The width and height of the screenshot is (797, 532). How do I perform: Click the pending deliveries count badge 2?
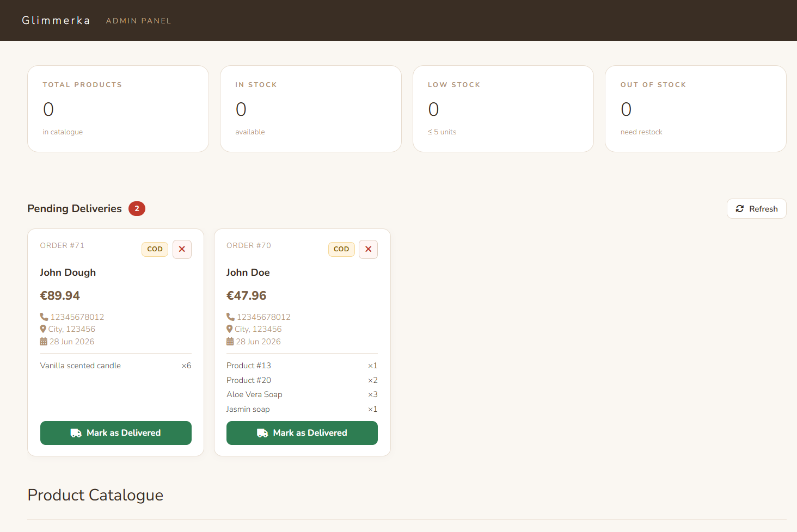[x=137, y=209]
